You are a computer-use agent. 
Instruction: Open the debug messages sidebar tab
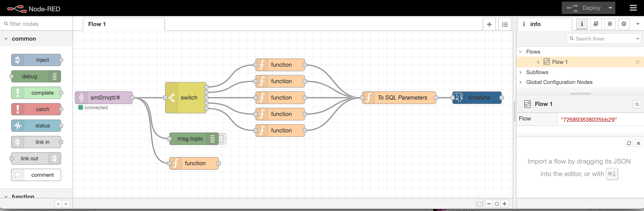coord(610,24)
